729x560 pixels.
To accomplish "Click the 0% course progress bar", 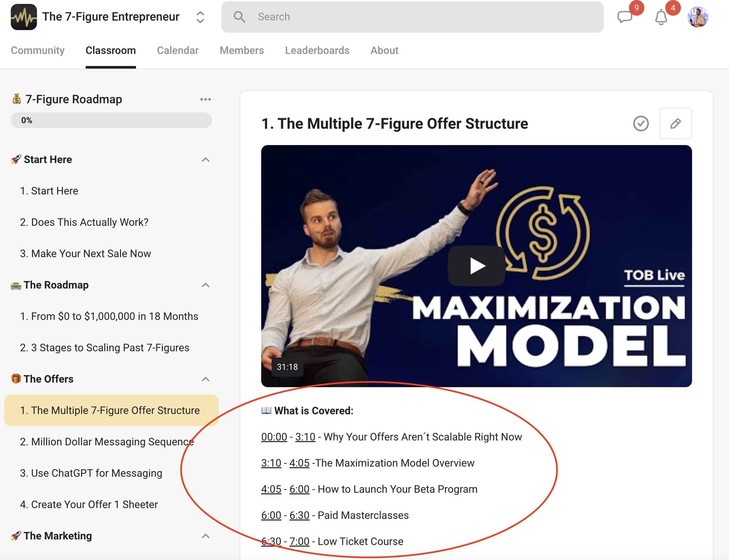I will tap(111, 120).
